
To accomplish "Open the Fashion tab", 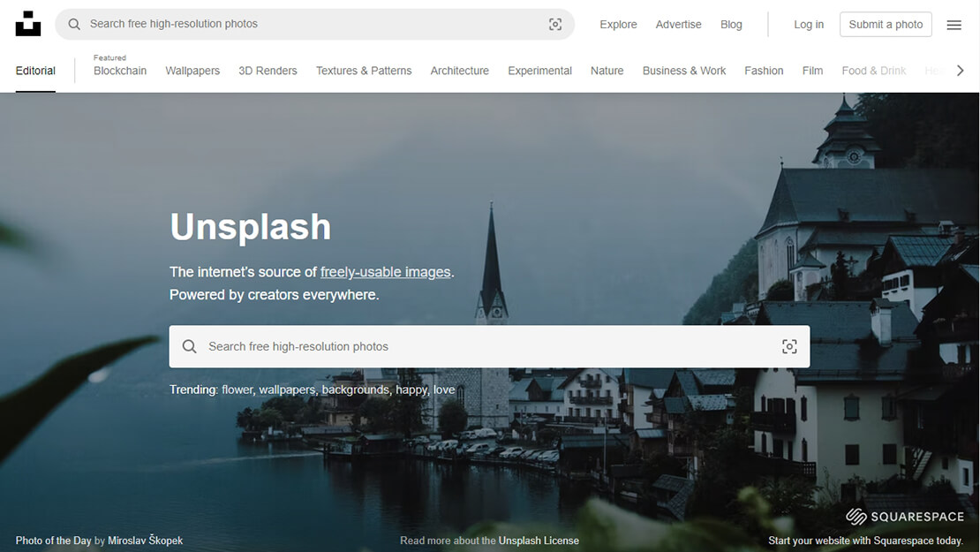I will pyautogui.click(x=764, y=71).
